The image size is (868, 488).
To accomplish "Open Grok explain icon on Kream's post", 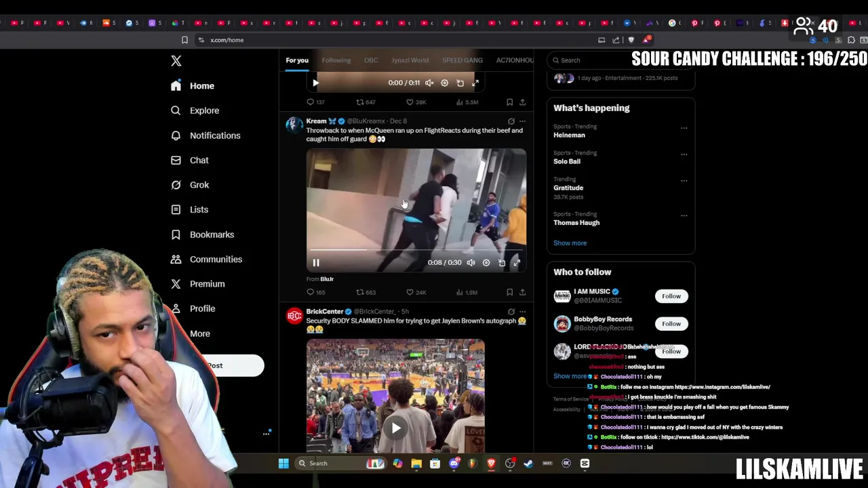I will [511, 121].
